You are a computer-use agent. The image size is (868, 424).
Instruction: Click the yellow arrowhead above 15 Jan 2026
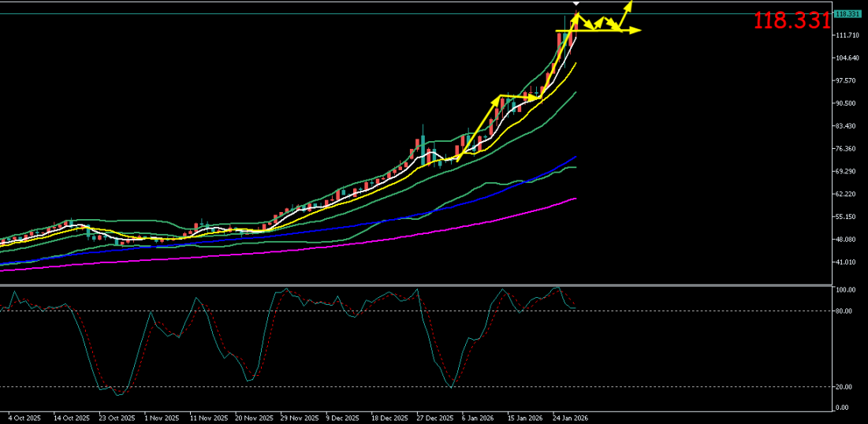point(498,99)
